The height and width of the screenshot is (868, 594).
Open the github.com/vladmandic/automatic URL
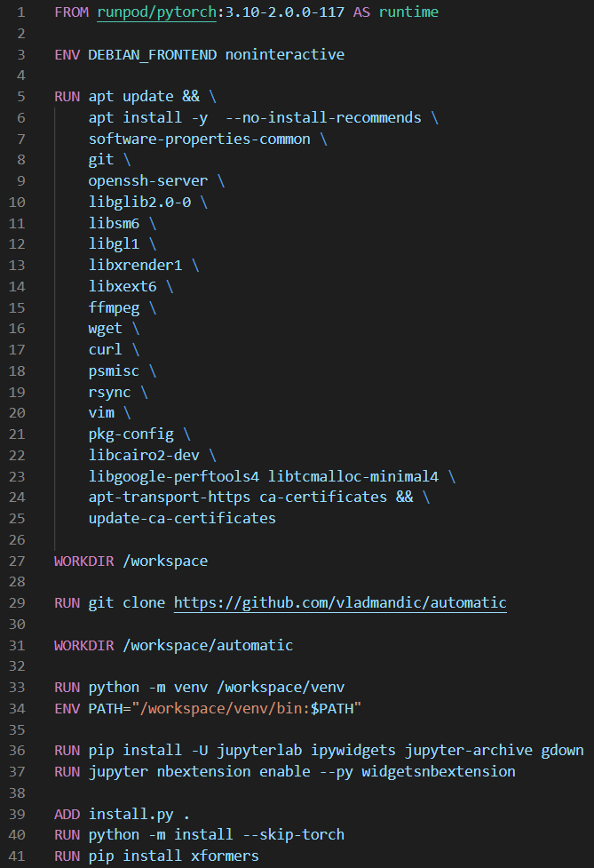[340, 603]
